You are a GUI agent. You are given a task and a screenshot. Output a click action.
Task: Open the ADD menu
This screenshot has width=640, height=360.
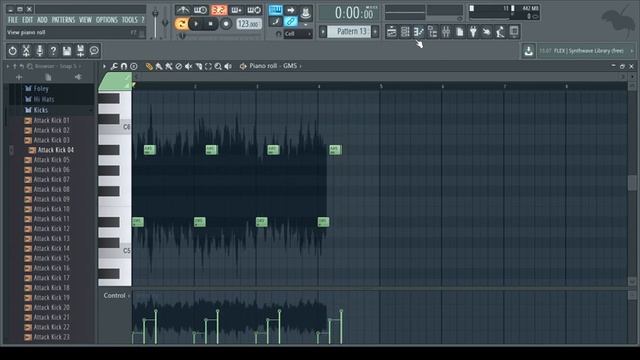point(42,20)
